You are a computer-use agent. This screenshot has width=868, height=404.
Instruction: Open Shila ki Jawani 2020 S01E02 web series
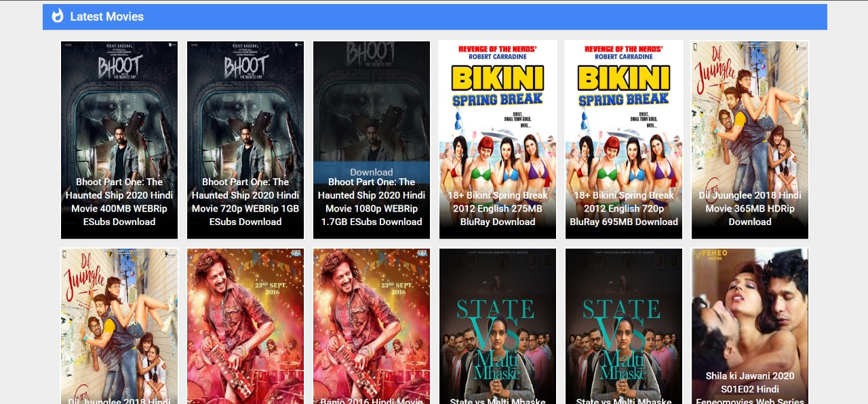(750, 326)
